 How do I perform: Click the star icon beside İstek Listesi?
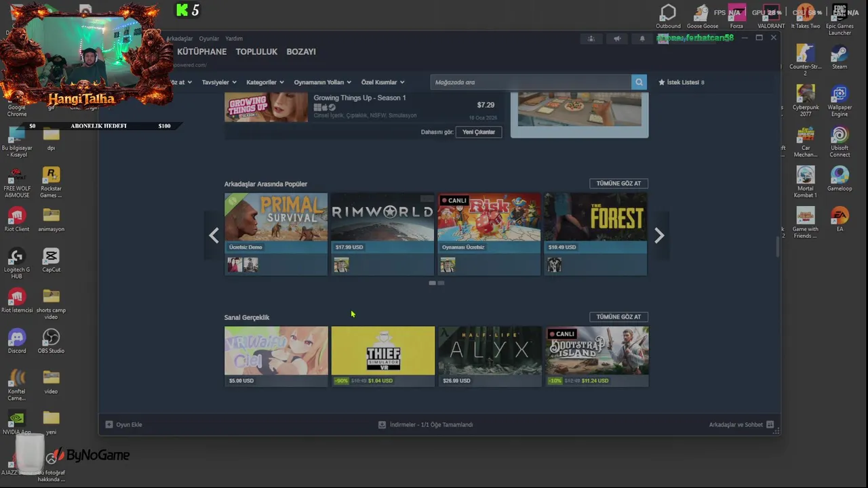662,82
